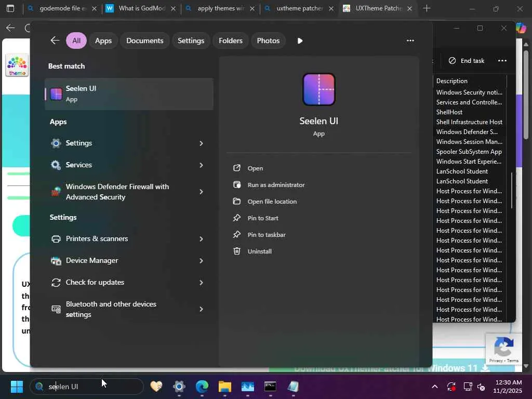Select the All filter tab
Screen dimensions: 532x399
pos(76,41)
